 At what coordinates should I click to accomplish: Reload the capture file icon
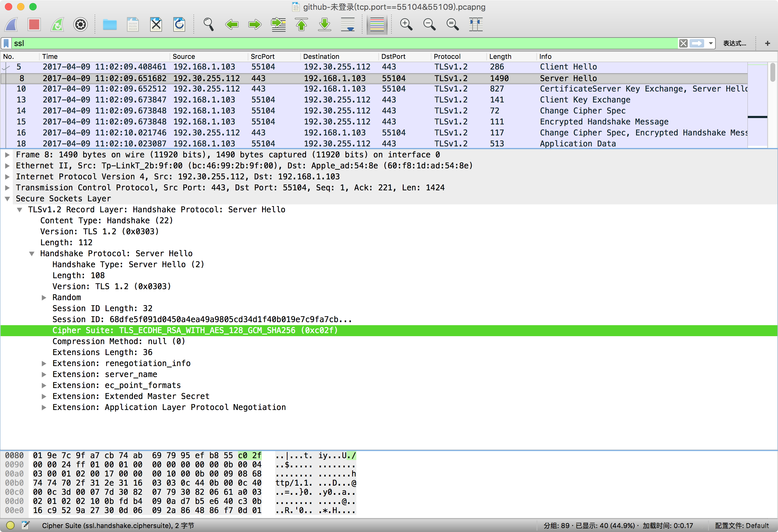[x=179, y=24]
